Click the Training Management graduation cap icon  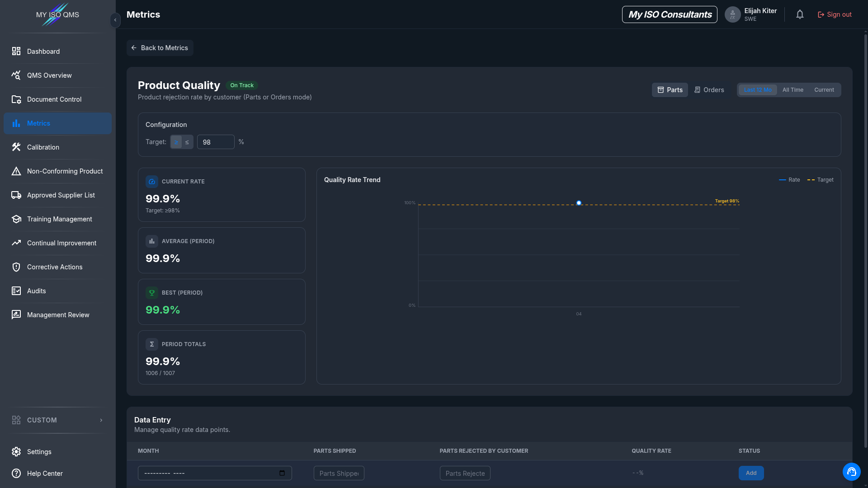pos(16,219)
